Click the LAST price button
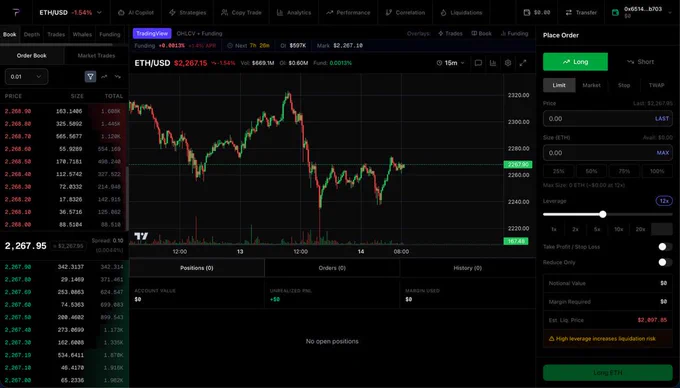 [662, 119]
